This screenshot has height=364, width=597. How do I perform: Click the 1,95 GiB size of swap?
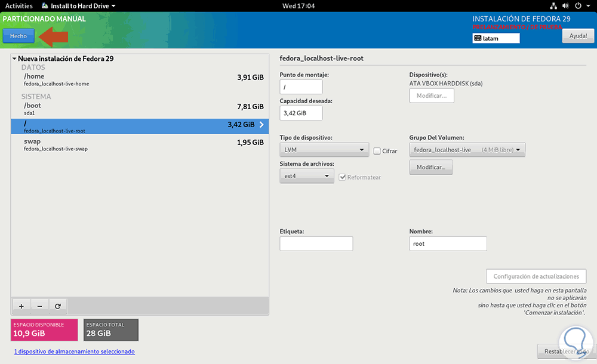250,143
